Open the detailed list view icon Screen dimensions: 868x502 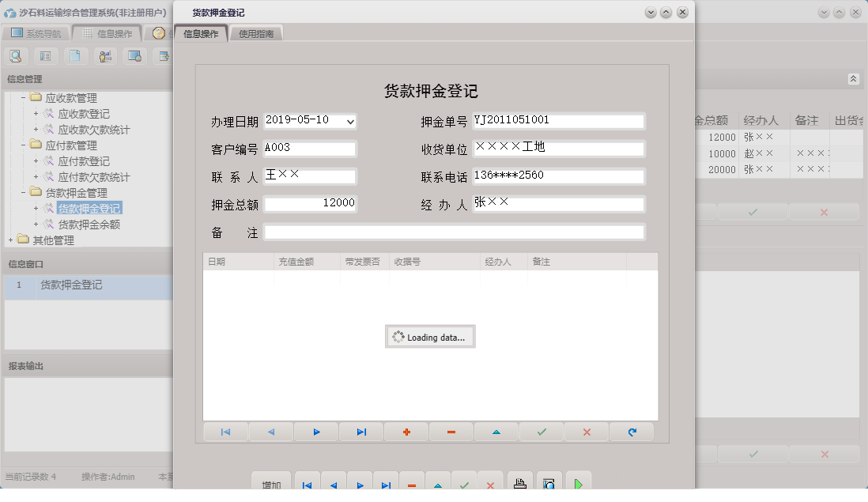[45, 55]
